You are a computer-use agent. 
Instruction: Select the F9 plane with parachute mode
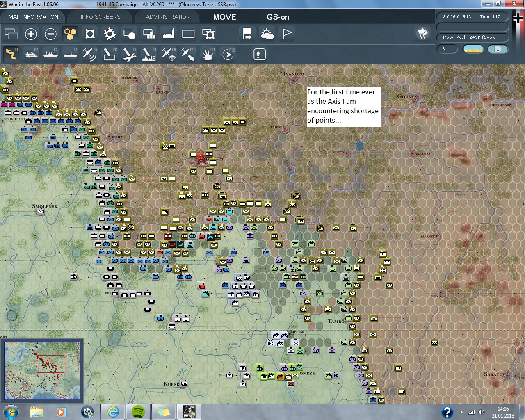pos(169,54)
